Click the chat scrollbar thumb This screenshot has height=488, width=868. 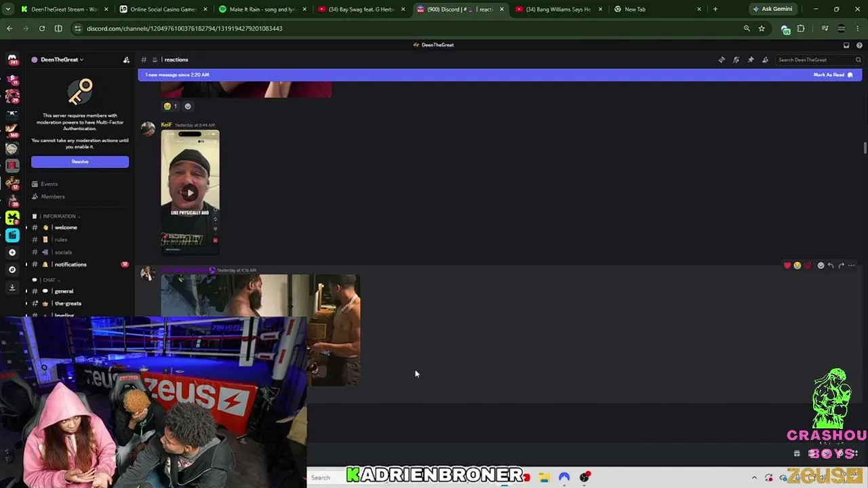[865, 148]
